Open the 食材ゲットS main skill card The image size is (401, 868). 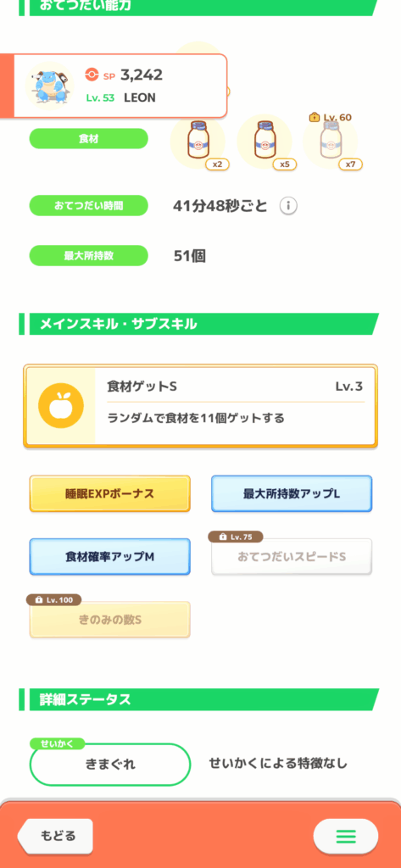(200, 406)
